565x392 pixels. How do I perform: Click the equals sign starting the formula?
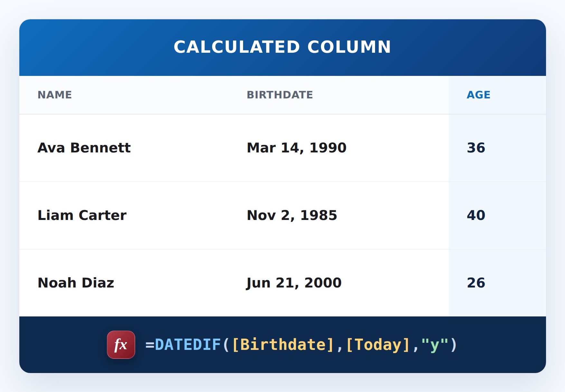150,345
